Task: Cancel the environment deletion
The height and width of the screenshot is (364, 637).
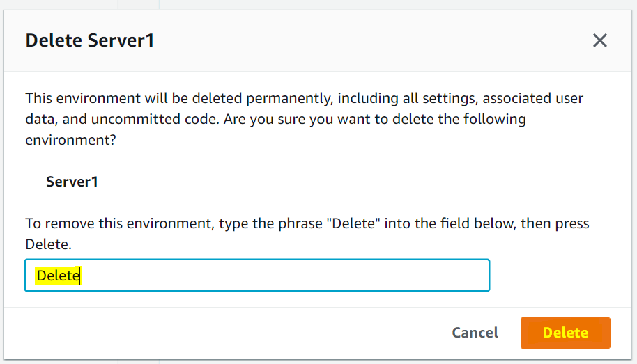Action: pyautogui.click(x=475, y=333)
